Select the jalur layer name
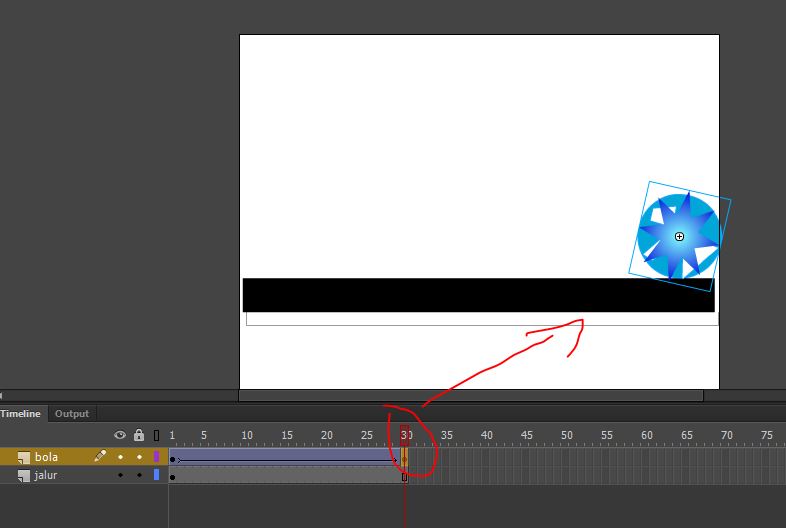The image size is (786, 528). pos(45,475)
